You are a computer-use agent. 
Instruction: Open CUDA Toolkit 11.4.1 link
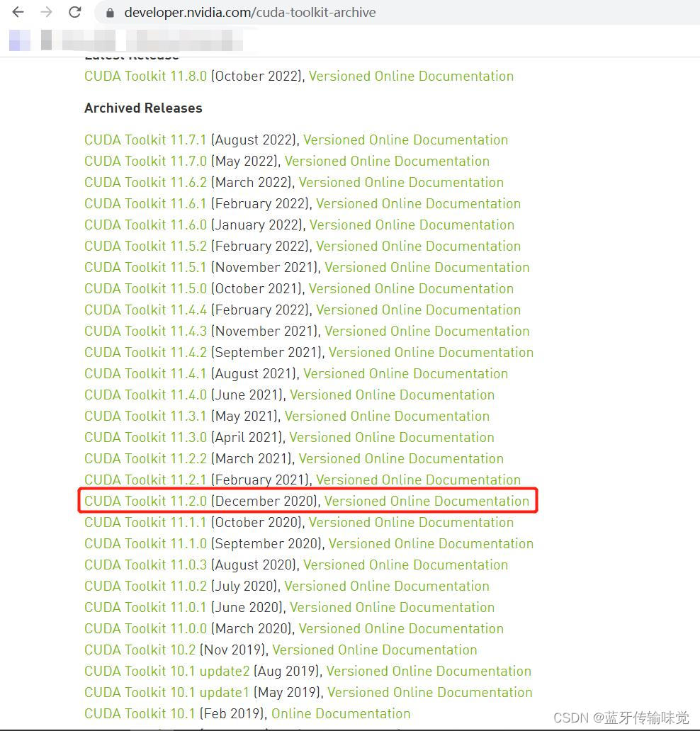coord(145,374)
